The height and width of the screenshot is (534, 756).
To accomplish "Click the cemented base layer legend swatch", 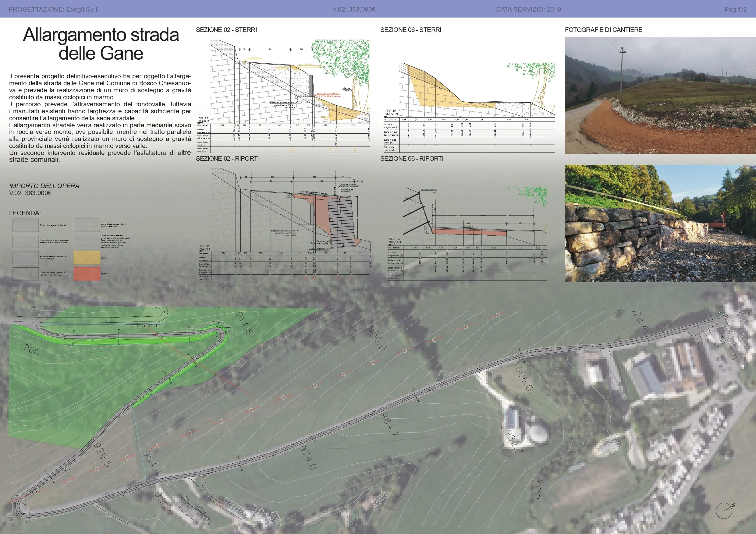I will [x=26, y=241].
